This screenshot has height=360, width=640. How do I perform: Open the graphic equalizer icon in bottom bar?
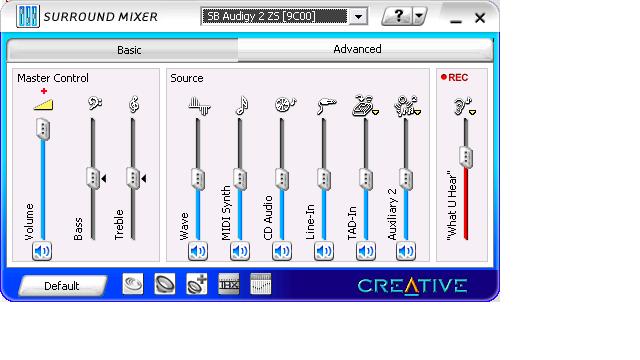coord(260,284)
